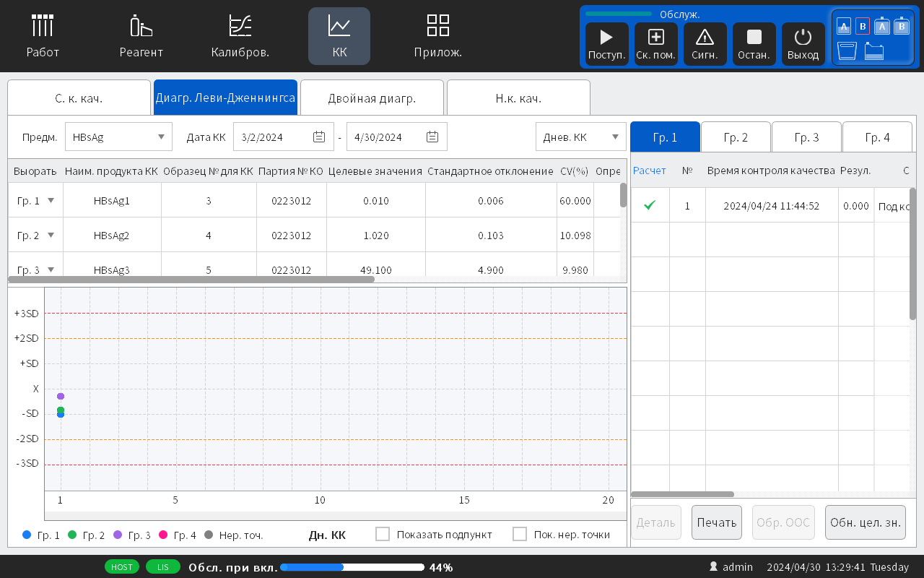This screenshot has height=578, width=924.
Task: Click the blue data point on chart
Action: (x=61, y=415)
